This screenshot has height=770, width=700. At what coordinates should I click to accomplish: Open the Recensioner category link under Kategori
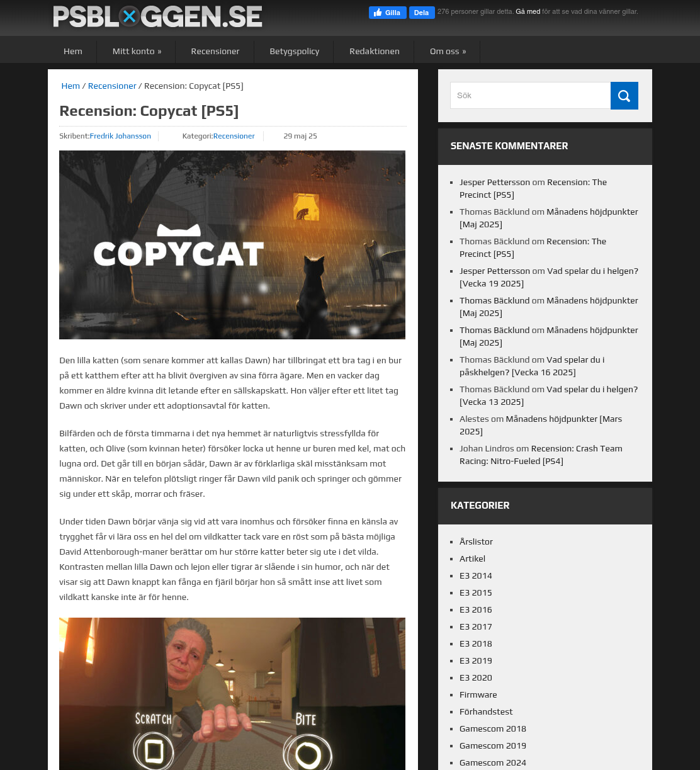234,136
